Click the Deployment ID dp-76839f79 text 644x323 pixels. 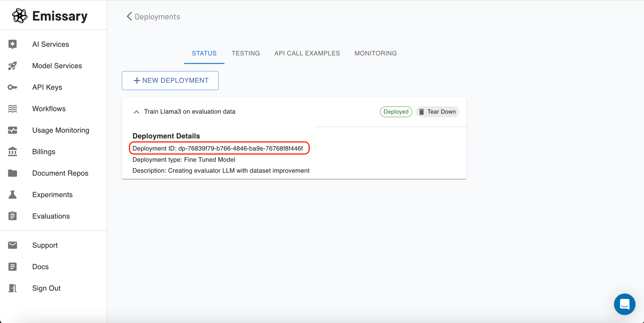218,148
